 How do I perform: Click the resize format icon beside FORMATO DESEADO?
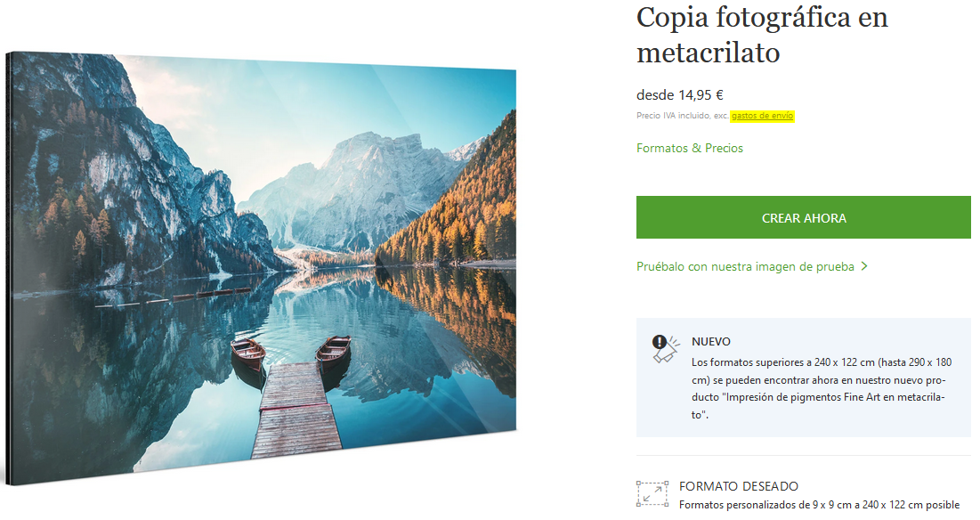point(652,494)
